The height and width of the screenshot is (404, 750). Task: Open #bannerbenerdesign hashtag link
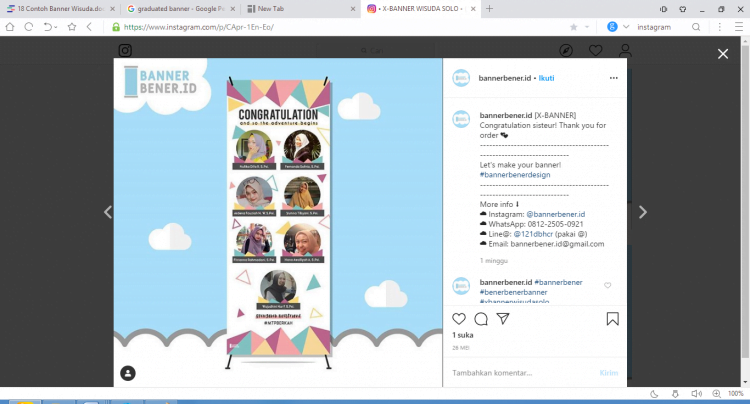(515, 175)
